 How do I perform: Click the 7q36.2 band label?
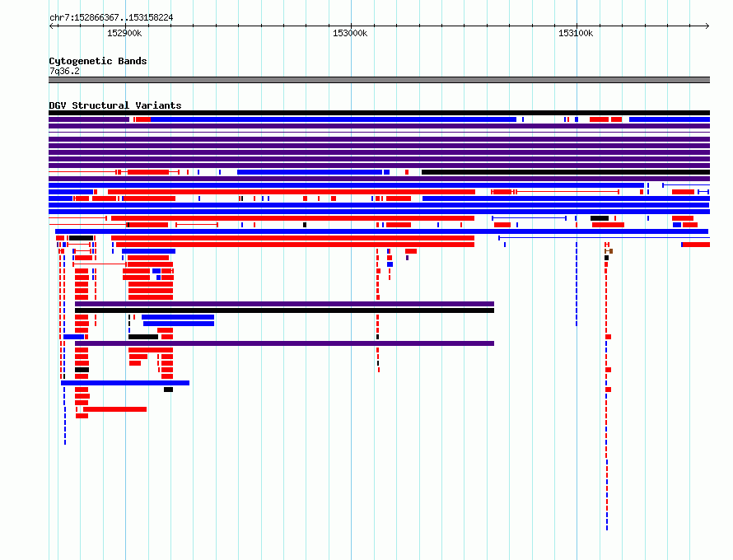(x=64, y=71)
